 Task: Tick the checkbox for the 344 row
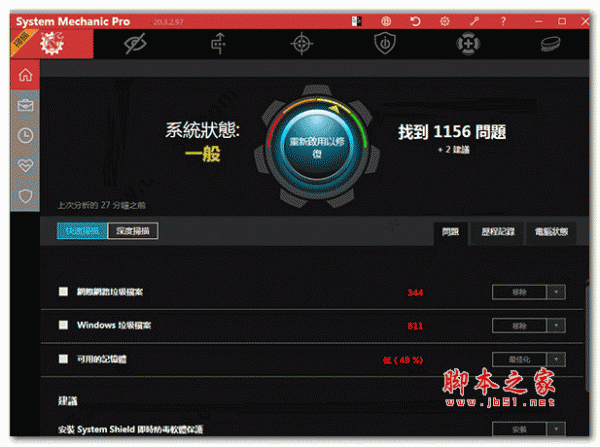[x=63, y=292]
